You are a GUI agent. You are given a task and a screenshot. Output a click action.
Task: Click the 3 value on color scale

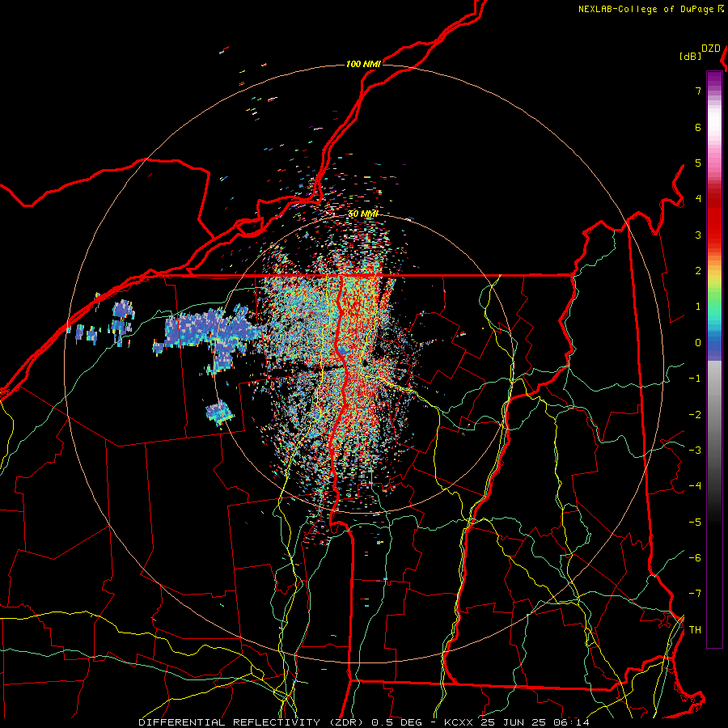(698, 235)
